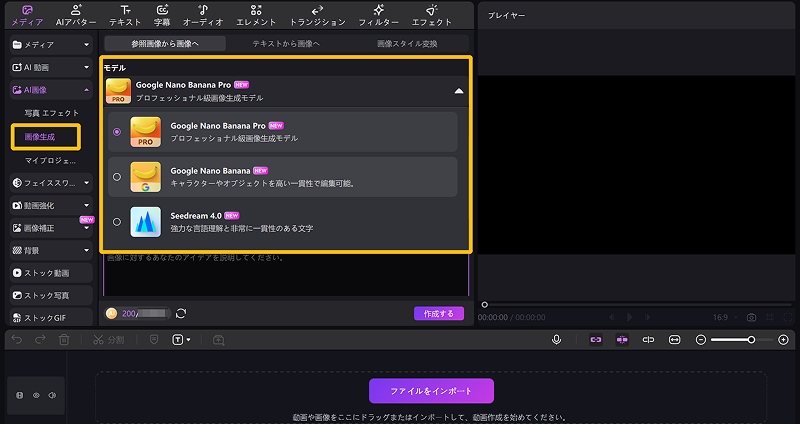Play the preview in the player

tap(630, 317)
